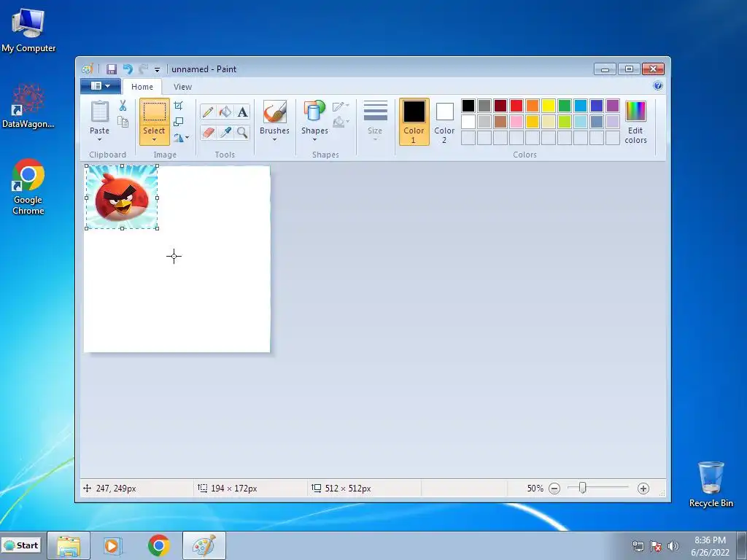Click the volume speaker tray icon
The image size is (747, 560).
pyautogui.click(x=673, y=546)
